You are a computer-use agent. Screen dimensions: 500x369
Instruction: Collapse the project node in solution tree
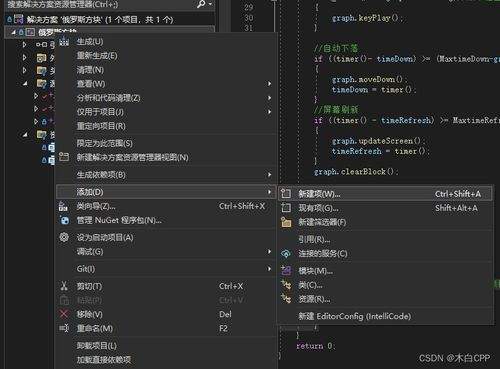[x=13, y=32]
